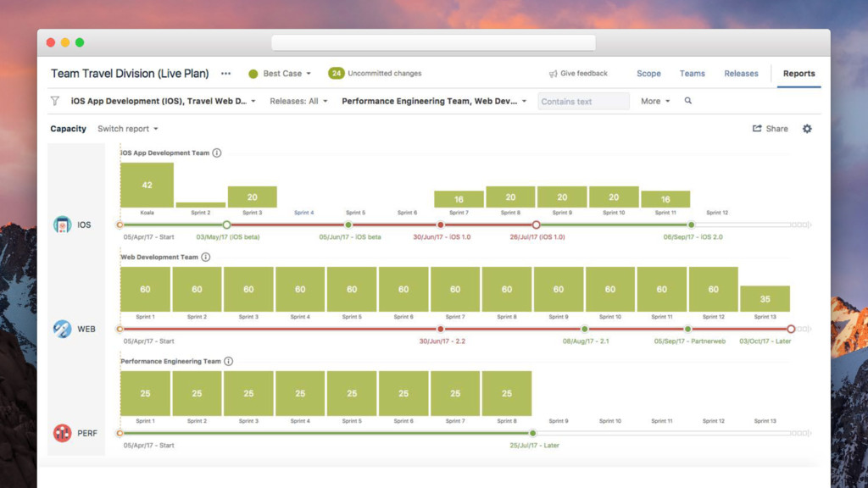868x488 pixels.
Task: Open the plan options ellipsis menu
Action: click(225, 74)
